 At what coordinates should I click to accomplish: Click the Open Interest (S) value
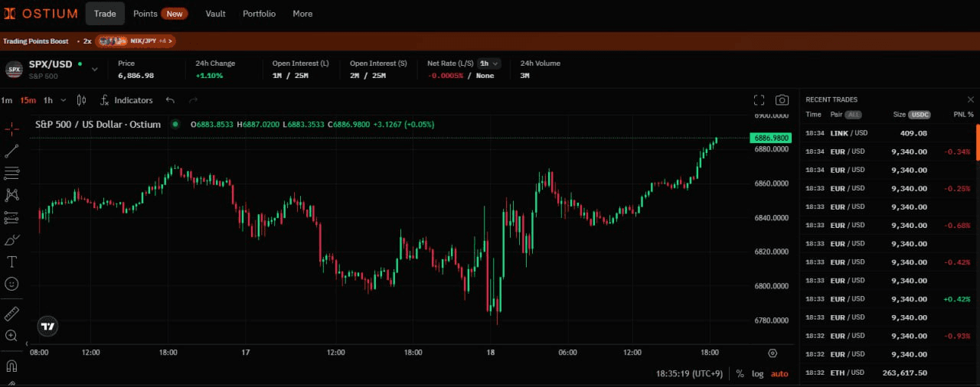368,76
